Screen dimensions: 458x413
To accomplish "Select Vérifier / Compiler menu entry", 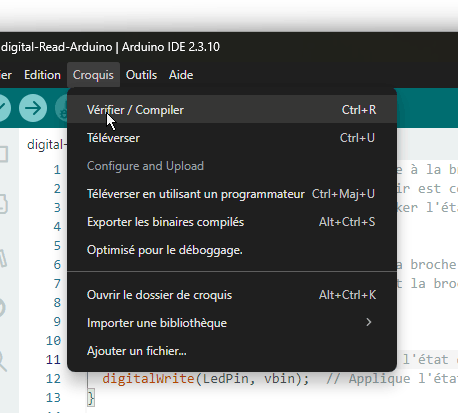I will [x=232, y=110].
